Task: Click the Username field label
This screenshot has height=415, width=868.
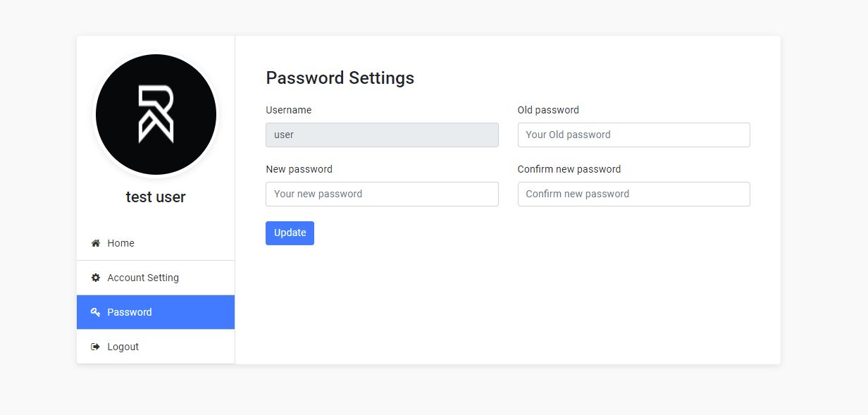Action: pyautogui.click(x=289, y=110)
